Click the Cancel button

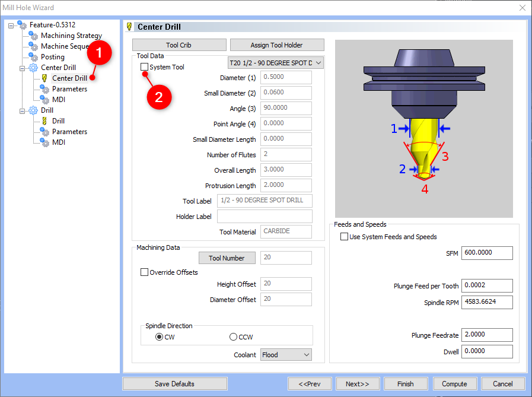pyautogui.click(x=503, y=384)
